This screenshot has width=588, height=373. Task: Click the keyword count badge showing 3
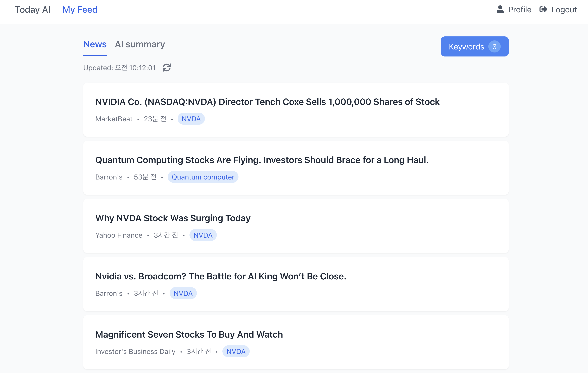[x=494, y=47]
